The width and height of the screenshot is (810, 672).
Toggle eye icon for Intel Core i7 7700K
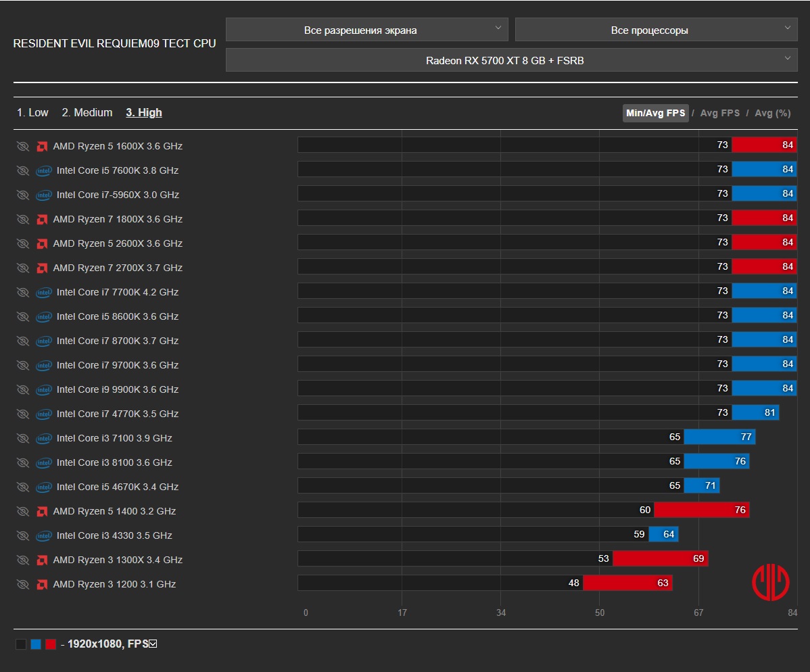(x=23, y=292)
